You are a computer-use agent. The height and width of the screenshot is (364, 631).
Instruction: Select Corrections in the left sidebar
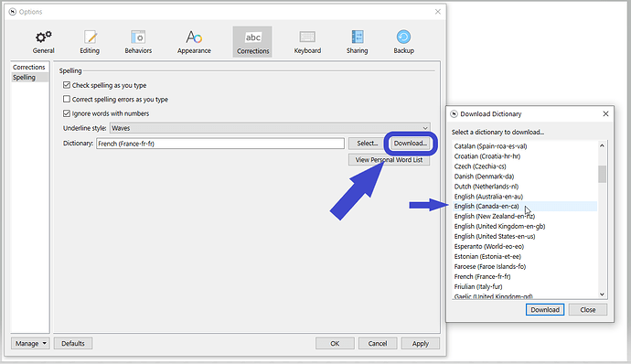[29, 68]
